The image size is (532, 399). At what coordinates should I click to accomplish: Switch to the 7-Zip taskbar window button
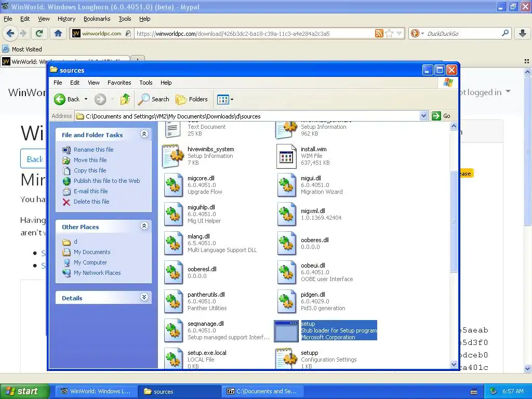click(x=262, y=391)
